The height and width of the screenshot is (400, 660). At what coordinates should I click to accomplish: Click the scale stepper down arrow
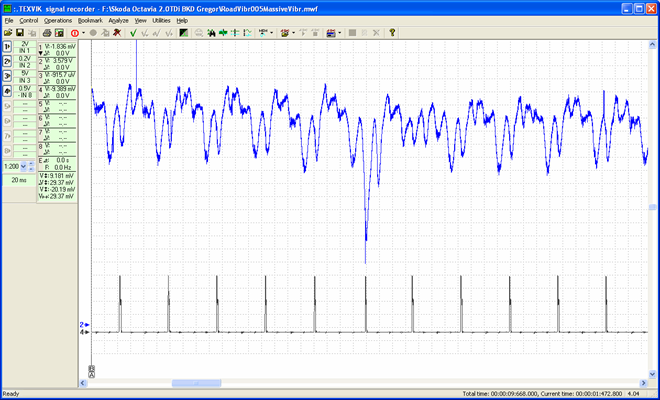pos(31,169)
